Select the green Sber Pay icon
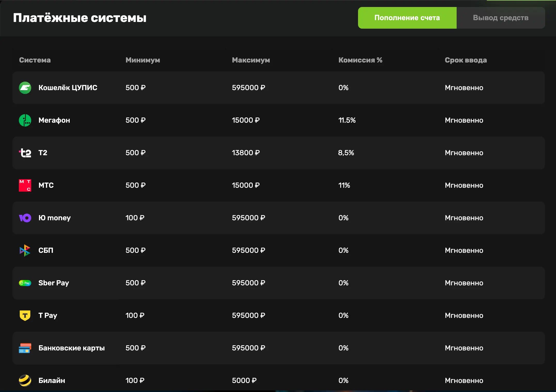This screenshot has height=392, width=556. (x=25, y=283)
